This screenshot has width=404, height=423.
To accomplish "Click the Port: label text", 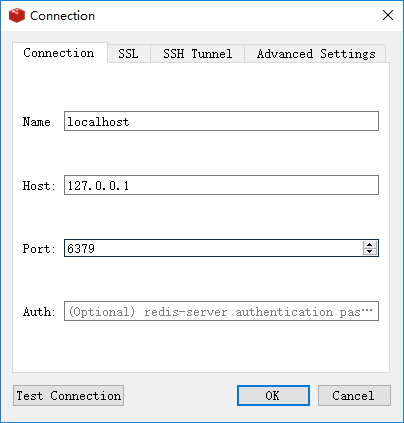I will coord(39,249).
